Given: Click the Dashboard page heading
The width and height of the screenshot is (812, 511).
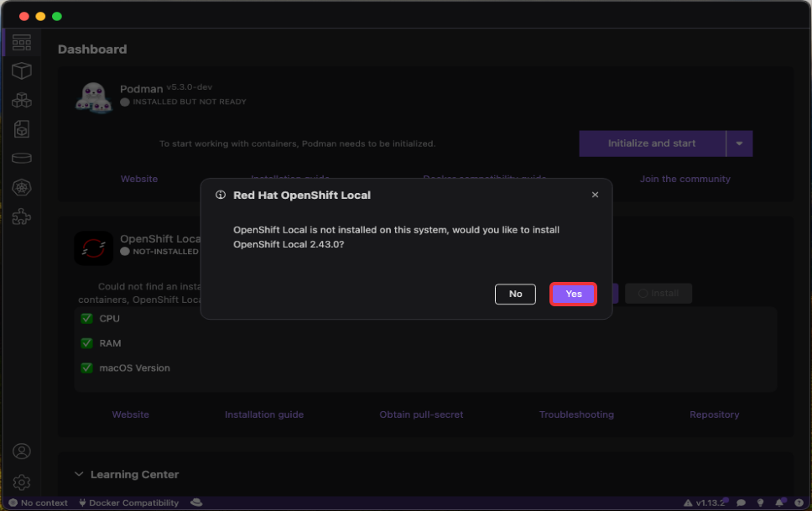Looking at the screenshot, I should 92,50.
